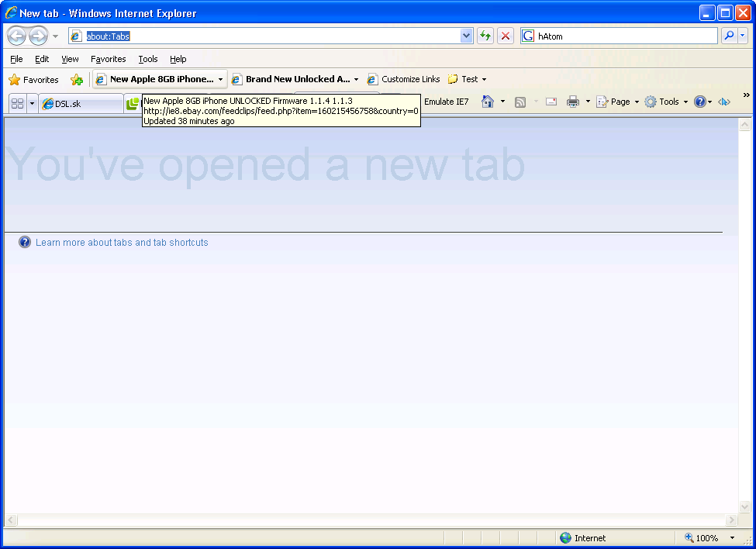Go forward with the Forward arrow button

click(x=38, y=36)
